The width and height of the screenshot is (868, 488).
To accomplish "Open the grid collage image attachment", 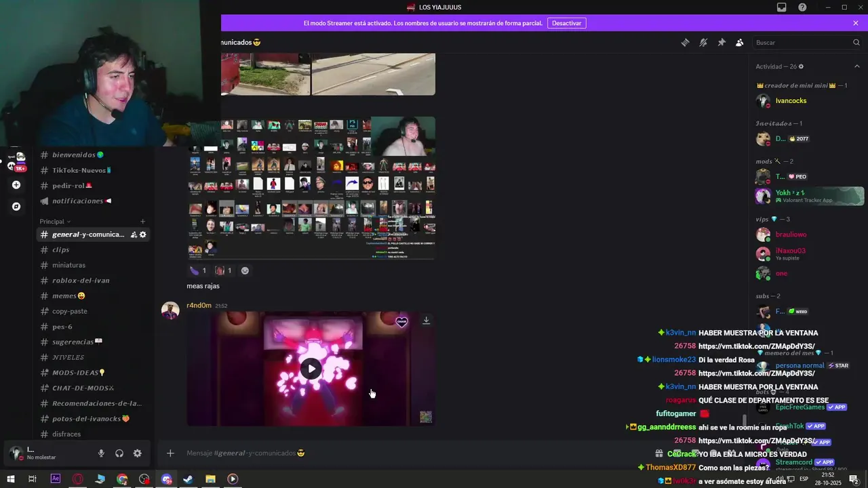I will (311, 188).
